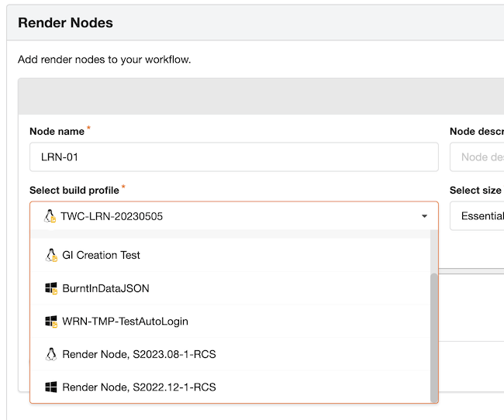Viewport: 504px width, 420px height.
Task: Click the Render Nodes heading
Action: click(x=65, y=22)
